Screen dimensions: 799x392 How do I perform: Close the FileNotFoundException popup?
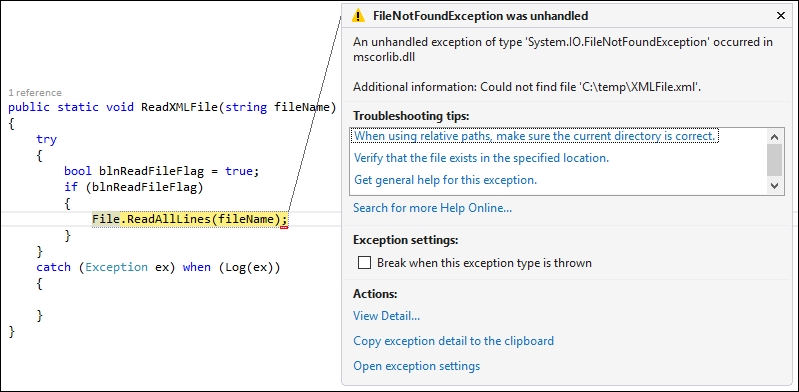780,16
